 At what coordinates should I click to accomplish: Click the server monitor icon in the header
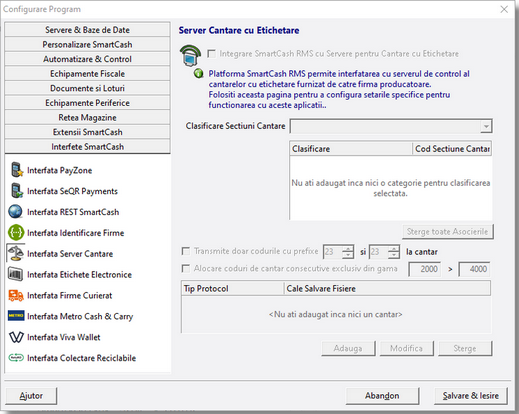coord(190,55)
